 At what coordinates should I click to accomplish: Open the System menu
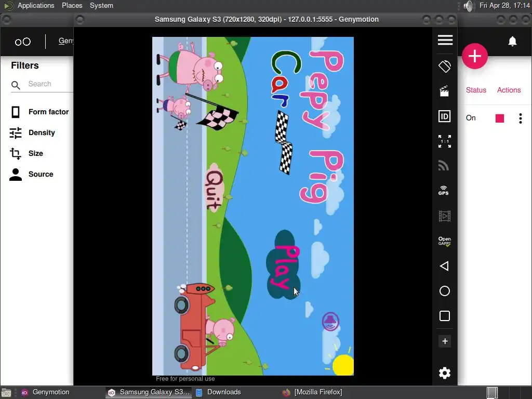pos(101,5)
